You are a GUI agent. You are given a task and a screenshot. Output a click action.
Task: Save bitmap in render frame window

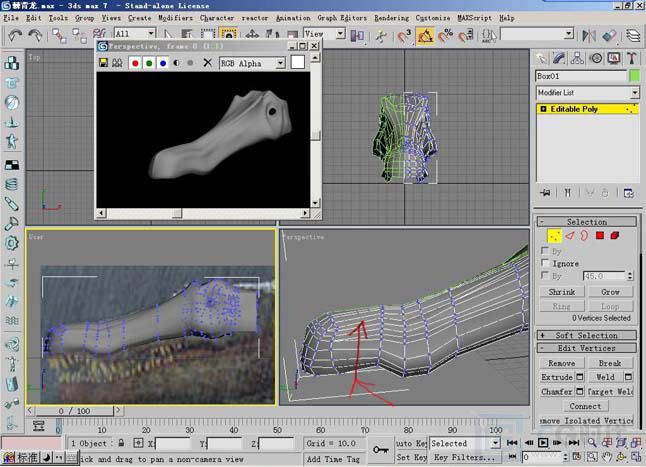pos(103,63)
